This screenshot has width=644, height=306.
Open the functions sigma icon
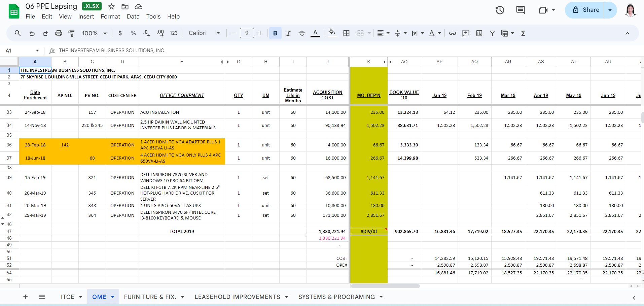(x=523, y=33)
